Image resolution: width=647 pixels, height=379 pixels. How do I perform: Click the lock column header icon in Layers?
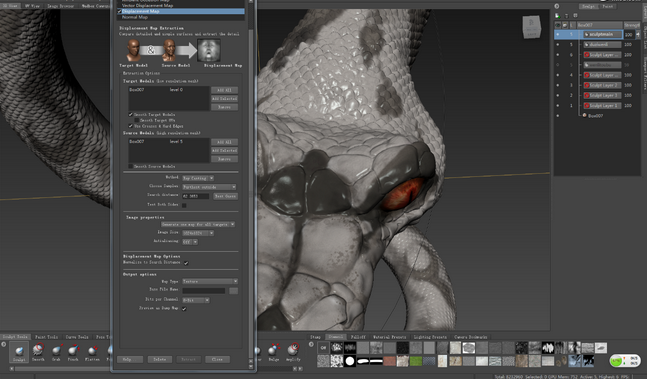(x=565, y=25)
